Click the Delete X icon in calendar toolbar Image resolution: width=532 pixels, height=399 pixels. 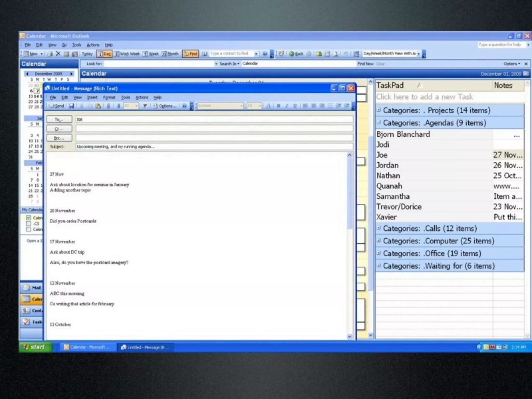coord(58,54)
